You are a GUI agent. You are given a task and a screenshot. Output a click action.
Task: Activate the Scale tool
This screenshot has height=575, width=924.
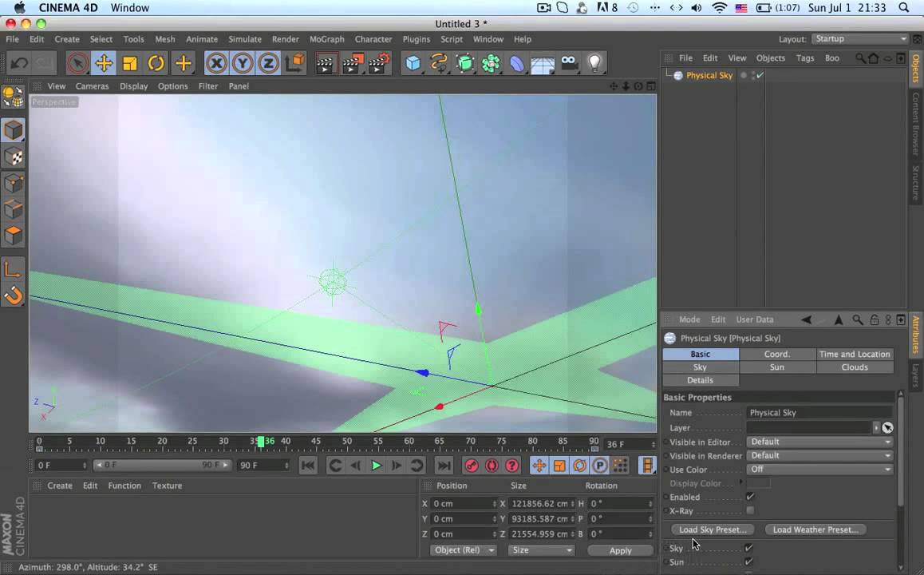tap(129, 63)
